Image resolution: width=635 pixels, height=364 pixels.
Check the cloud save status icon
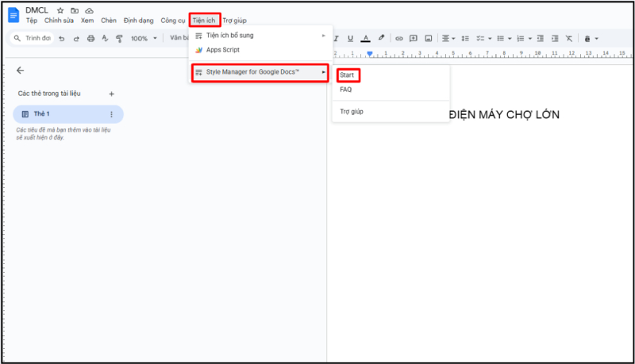pos(89,10)
